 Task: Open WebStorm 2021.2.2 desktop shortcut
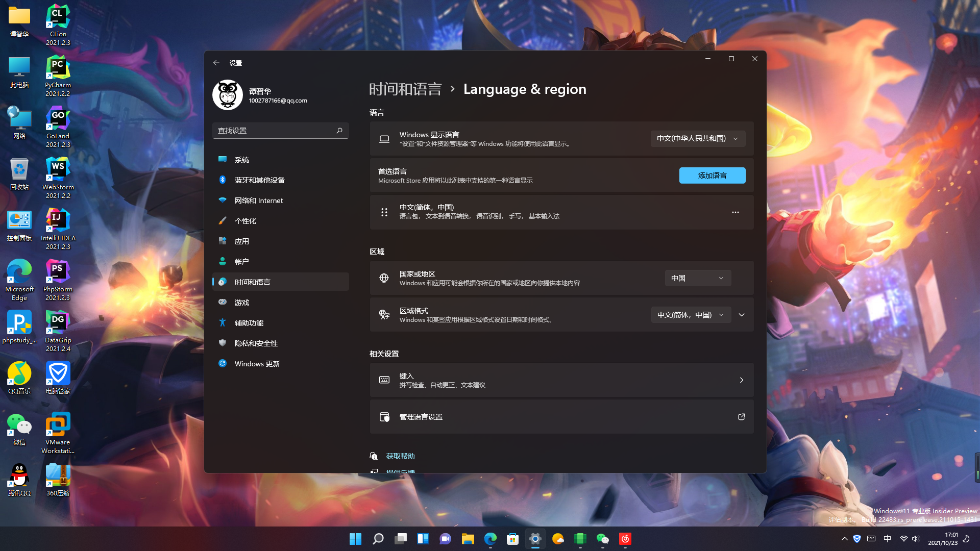pos(58,178)
